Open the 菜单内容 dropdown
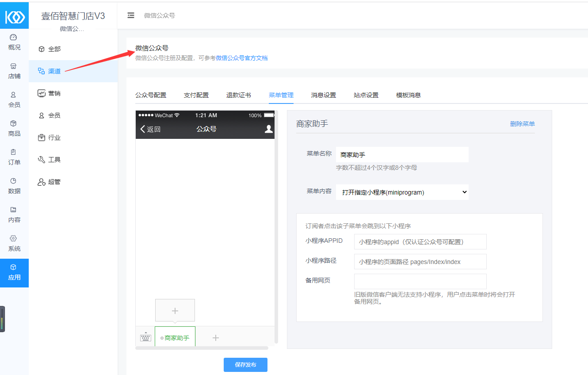 click(402, 192)
